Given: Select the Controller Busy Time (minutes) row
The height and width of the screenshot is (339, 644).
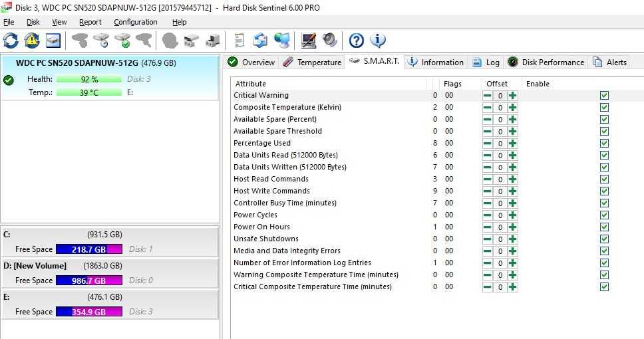Looking at the screenshot, I should click(x=437, y=203).
